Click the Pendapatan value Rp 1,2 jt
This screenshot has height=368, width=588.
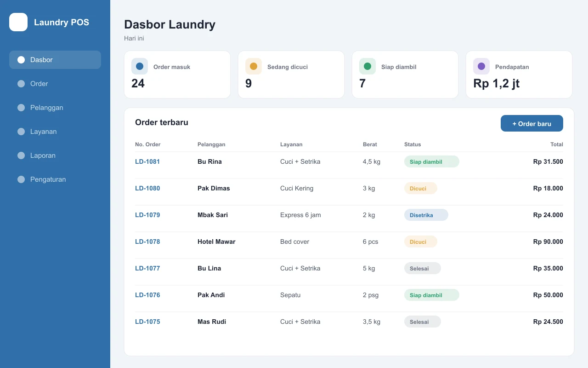click(x=497, y=83)
